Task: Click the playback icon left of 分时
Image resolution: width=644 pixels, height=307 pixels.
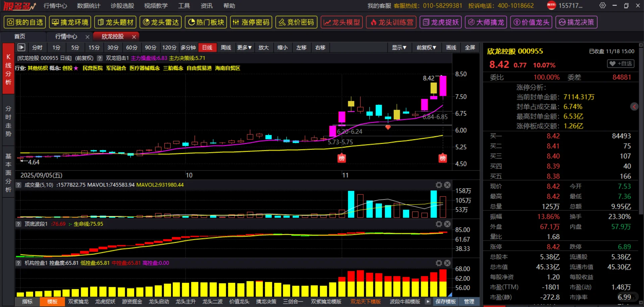Action: 21,48
